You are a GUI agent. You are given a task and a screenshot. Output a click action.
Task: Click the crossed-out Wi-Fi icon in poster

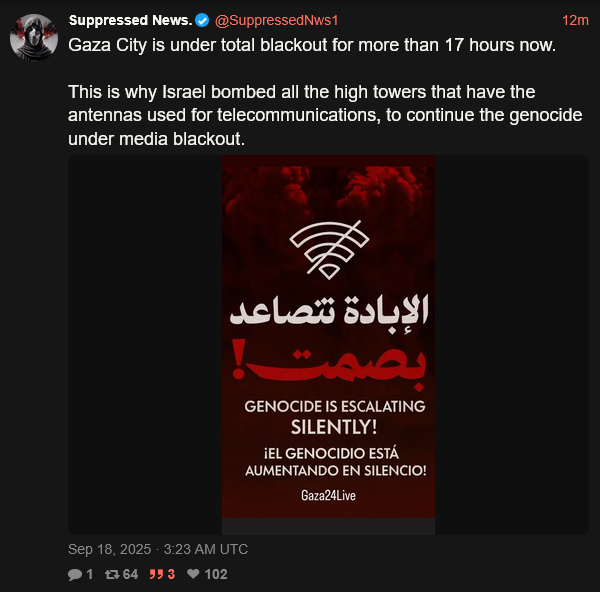[329, 250]
